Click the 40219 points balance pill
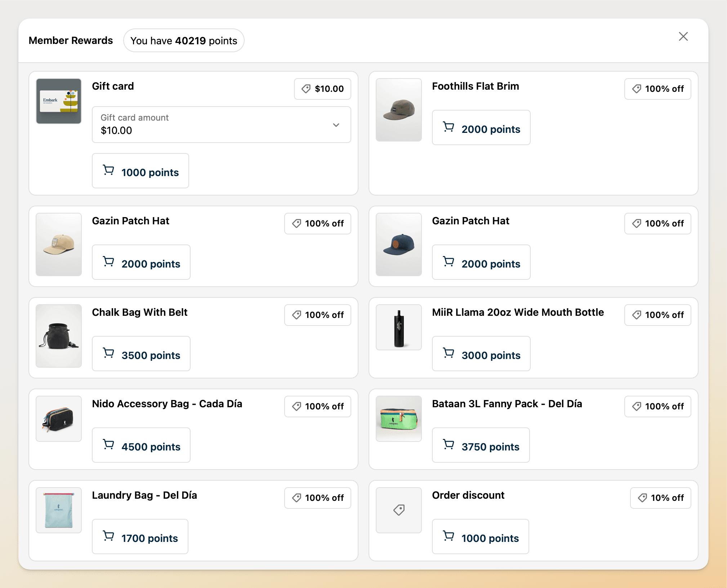Image resolution: width=727 pixels, height=588 pixels. coord(184,41)
